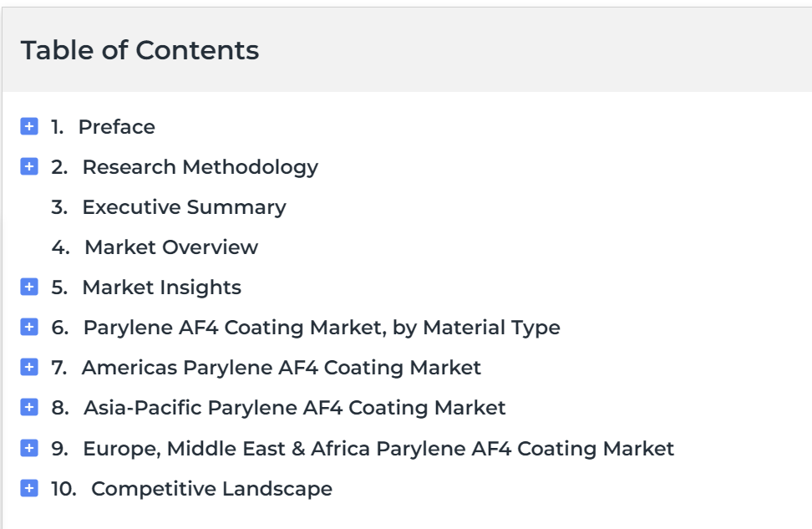Select the Preface entry text
This screenshot has width=812, height=529.
[116, 127]
